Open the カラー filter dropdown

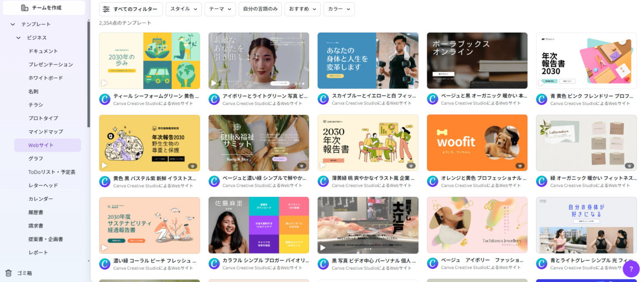coord(339,9)
